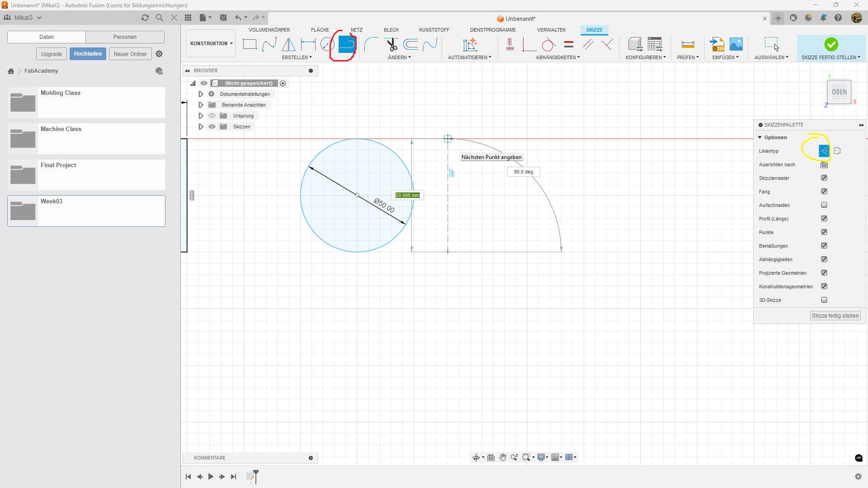Open the configure parameters table icon

[655, 44]
